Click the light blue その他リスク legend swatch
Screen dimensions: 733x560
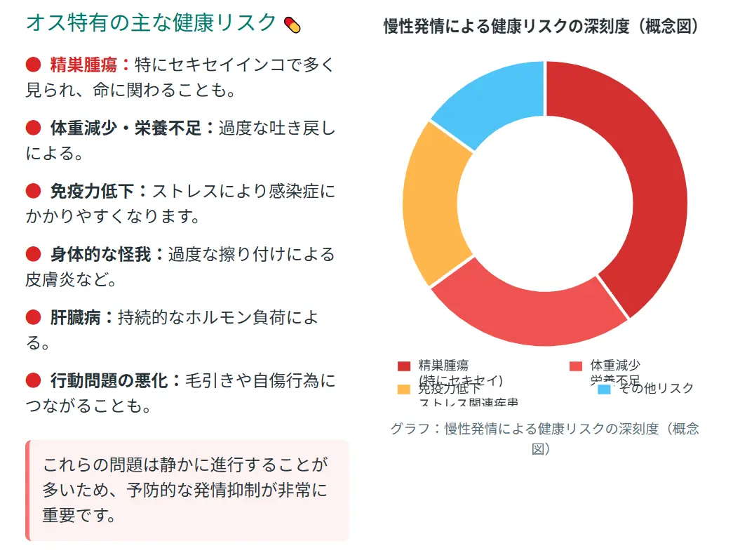604,389
